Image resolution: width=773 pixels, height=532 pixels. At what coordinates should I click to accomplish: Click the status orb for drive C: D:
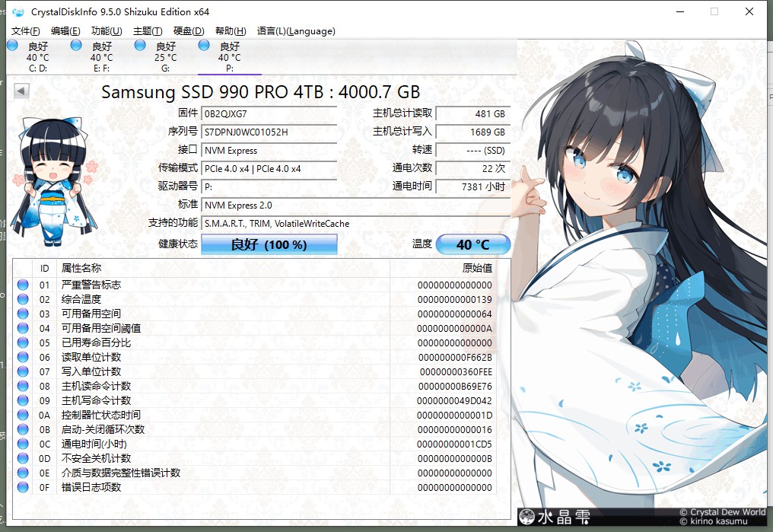point(12,46)
